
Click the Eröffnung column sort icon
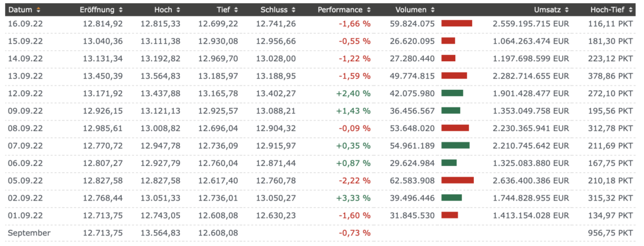pyautogui.click(x=120, y=9)
